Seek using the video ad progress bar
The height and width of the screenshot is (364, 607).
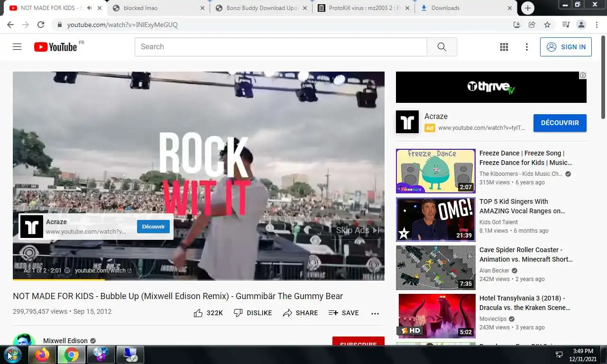198,280
